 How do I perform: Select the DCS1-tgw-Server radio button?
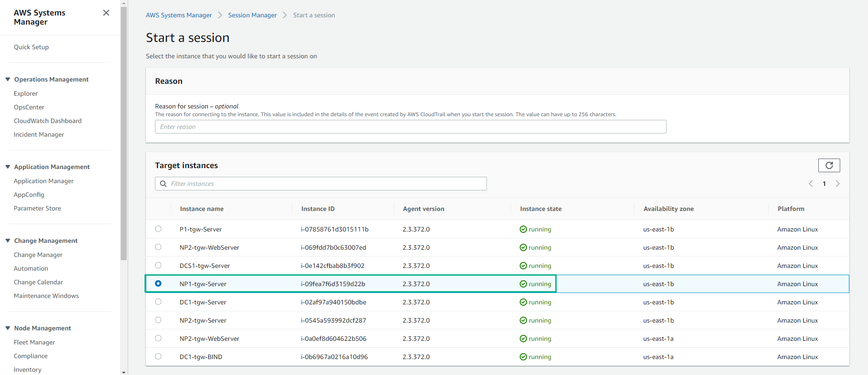click(x=158, y=265)
